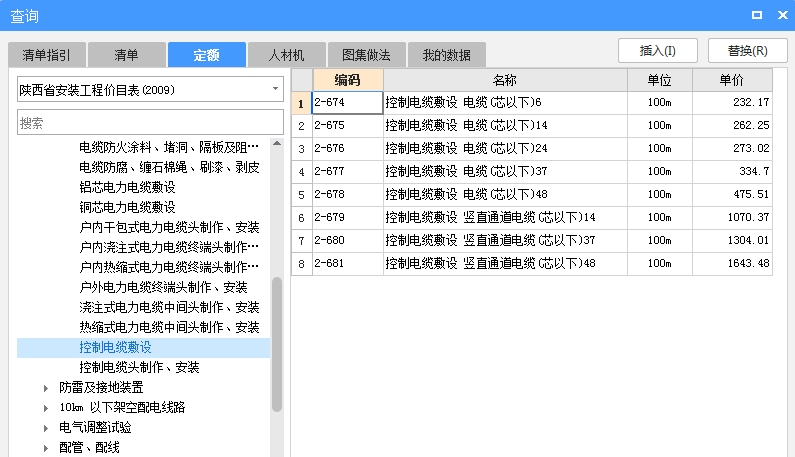Expand the 电气调整试验 node
Screen dimensions: 795x457
coord(46,428)
